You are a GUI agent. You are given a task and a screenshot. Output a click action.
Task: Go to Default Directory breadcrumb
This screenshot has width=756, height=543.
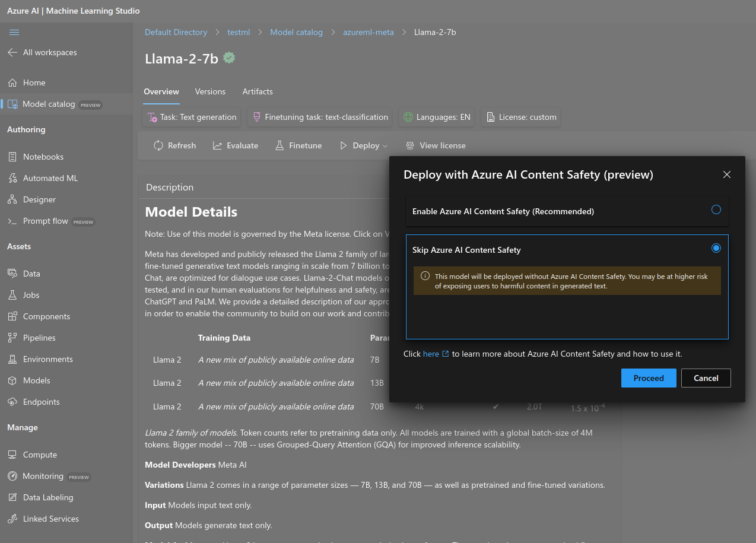tap(176, 32)
